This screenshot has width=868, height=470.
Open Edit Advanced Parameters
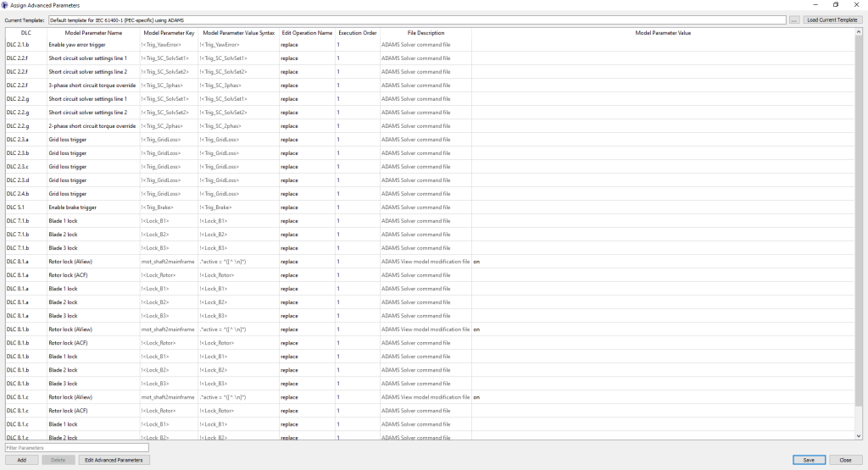pyautogui.click(x=114, y=460)
